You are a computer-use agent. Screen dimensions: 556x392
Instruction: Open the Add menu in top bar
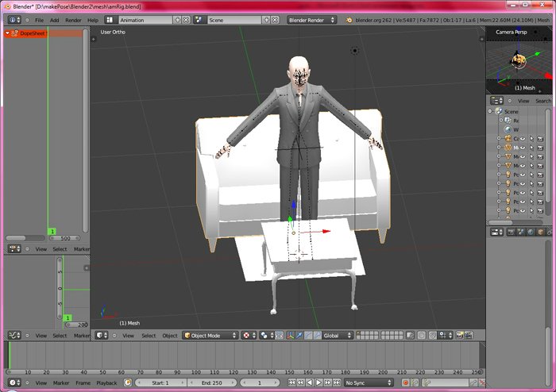pyautogui.click(x=54, y=19)
